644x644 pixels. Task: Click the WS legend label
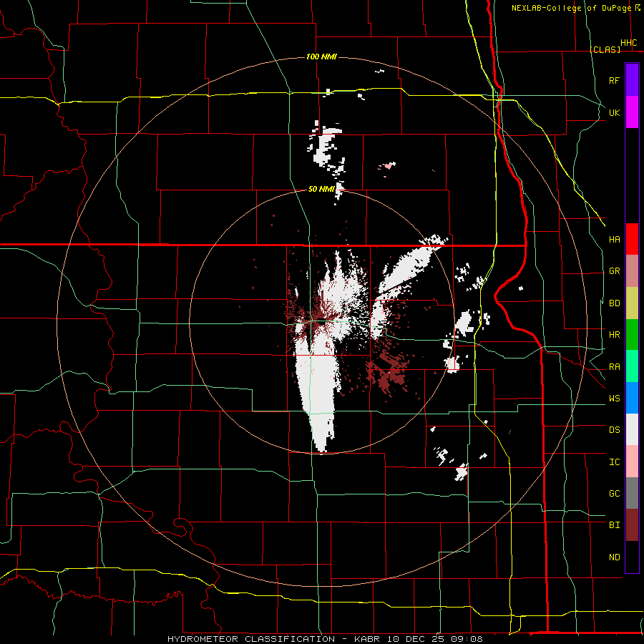click(x=615, y=399)
